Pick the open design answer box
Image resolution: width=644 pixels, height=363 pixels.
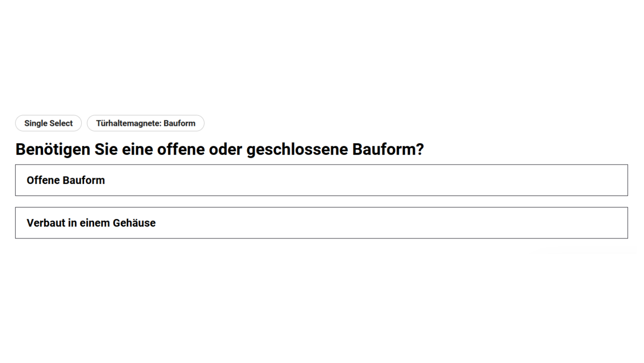coord(321,180)
